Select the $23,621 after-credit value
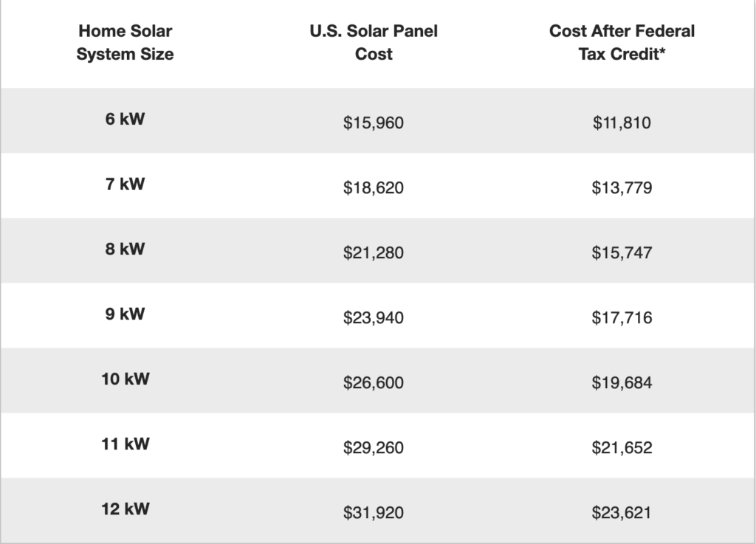 622,512
